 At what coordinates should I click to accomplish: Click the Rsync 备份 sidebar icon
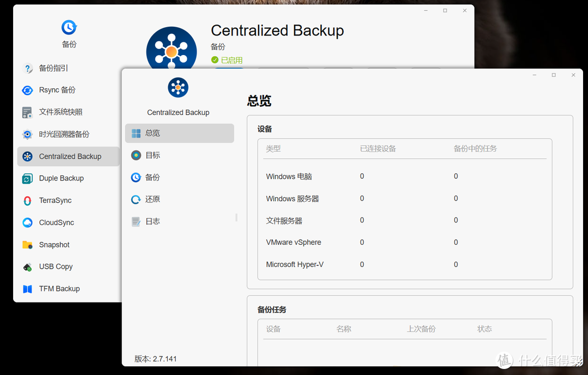(x=27, y=90)
